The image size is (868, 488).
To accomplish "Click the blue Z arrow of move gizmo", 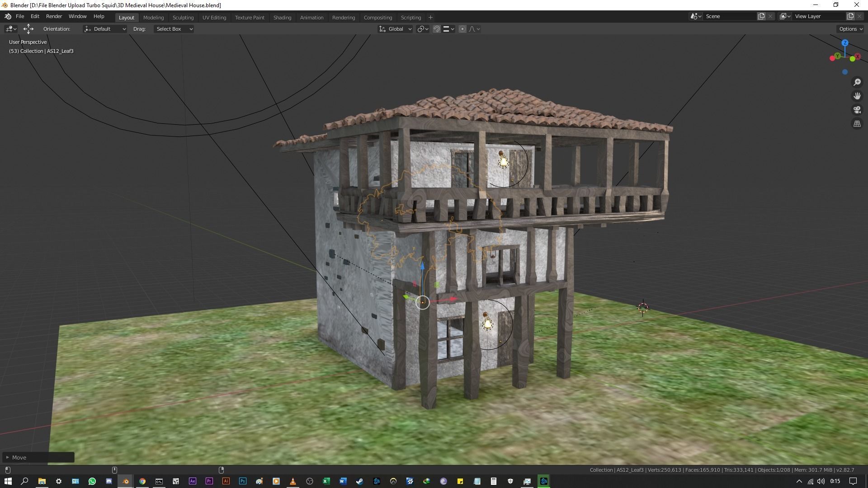I will [422, 266].
